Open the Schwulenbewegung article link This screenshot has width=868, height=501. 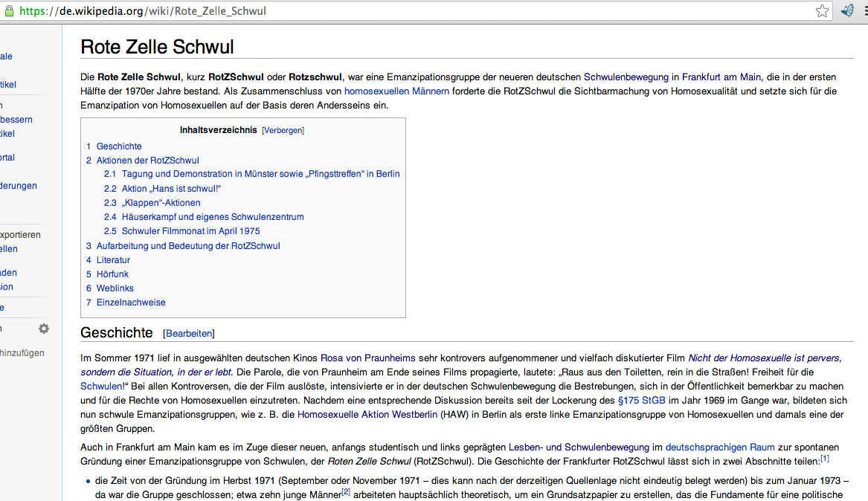(626, 76)
